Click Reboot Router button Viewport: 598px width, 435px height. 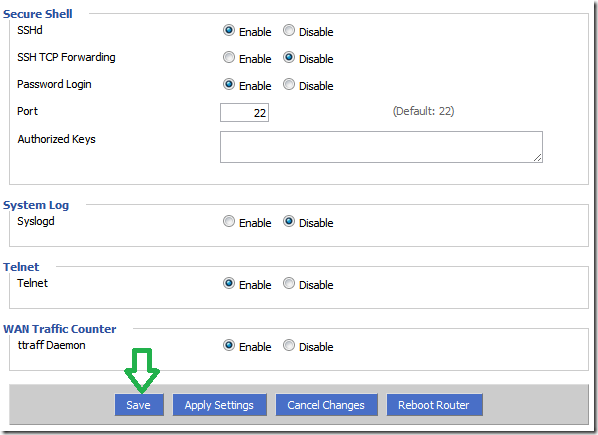tap(435, 405)
